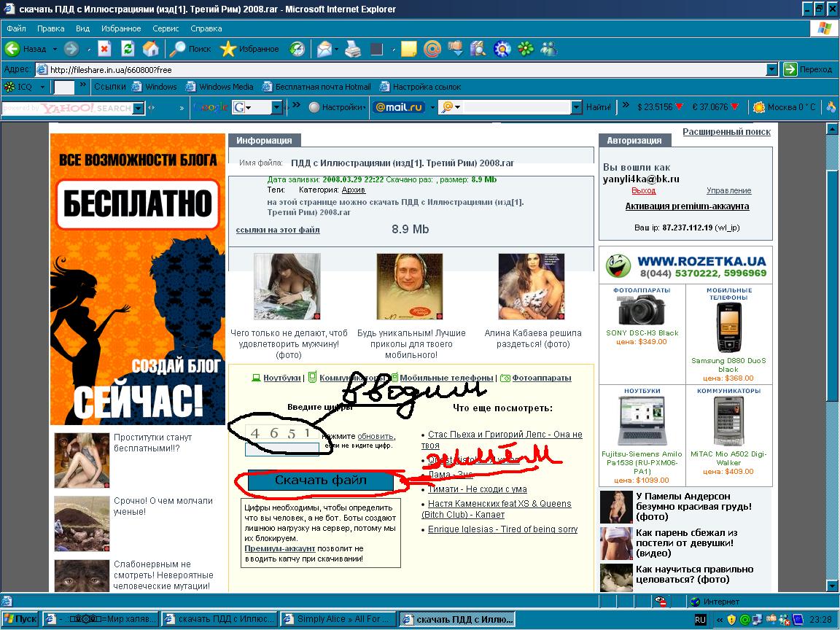Viewport: 840px width, 630px height.
Task: Open the Мобильные телефоны link
Action: tap(446, 378)
